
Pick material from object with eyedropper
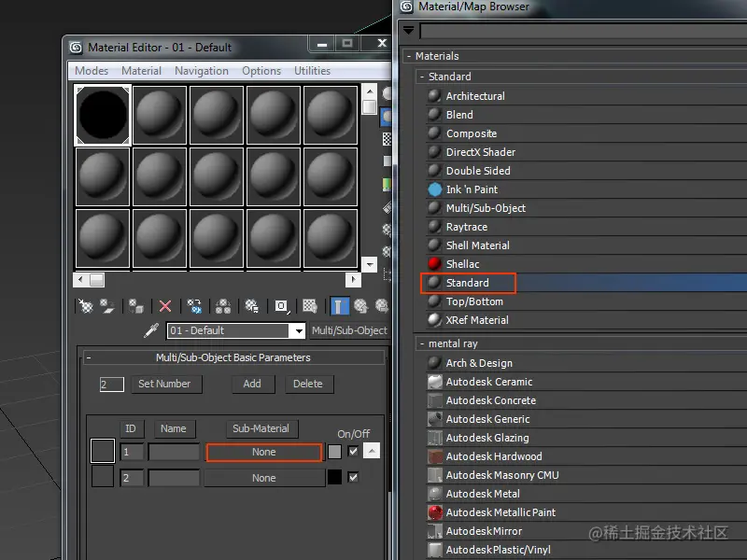151,330
